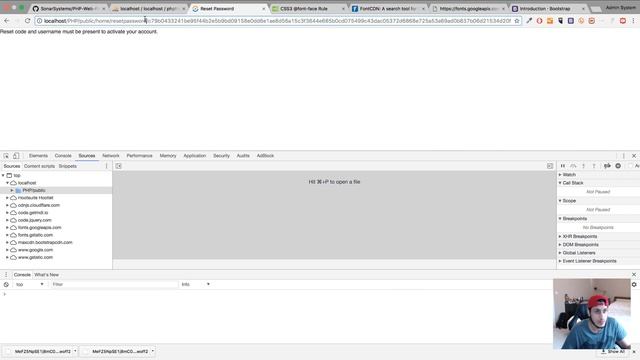Switch to the Network panel tab
The width and height of the screenshot is (640, 360).
pyautogui.click(x=111, y=156)
